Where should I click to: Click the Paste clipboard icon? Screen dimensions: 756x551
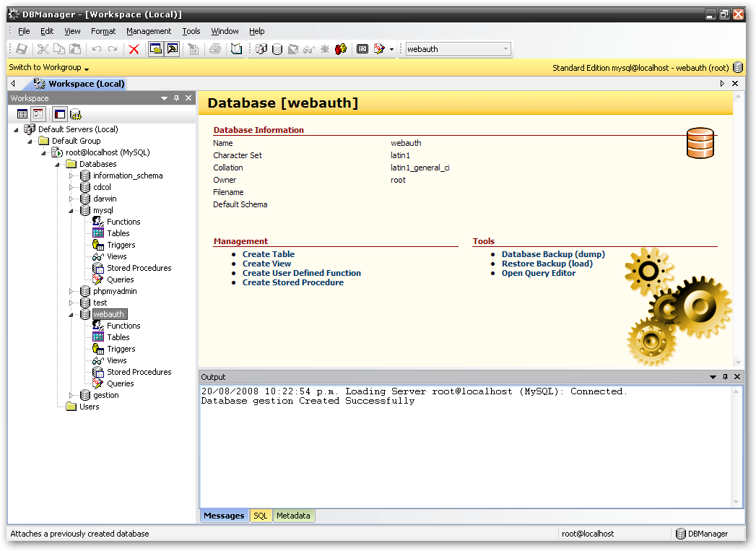[75, 48]
